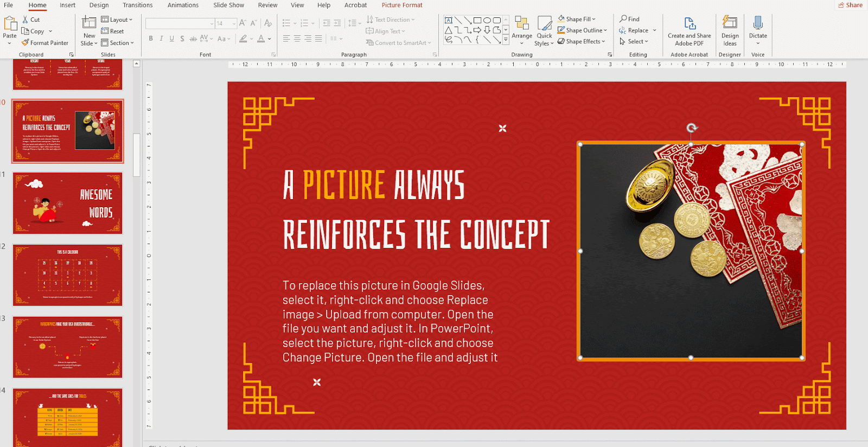Click the Share button

coord(850,5)
